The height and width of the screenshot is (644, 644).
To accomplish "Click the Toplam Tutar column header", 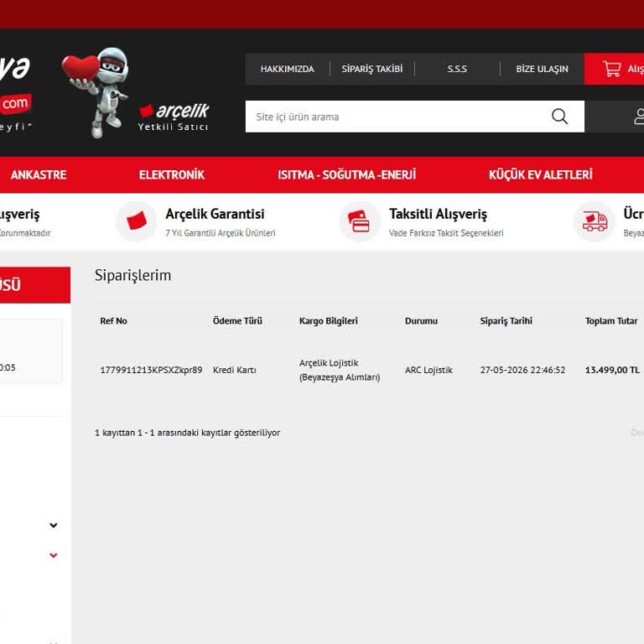I will pyautogui.click(x=611, y=321).
